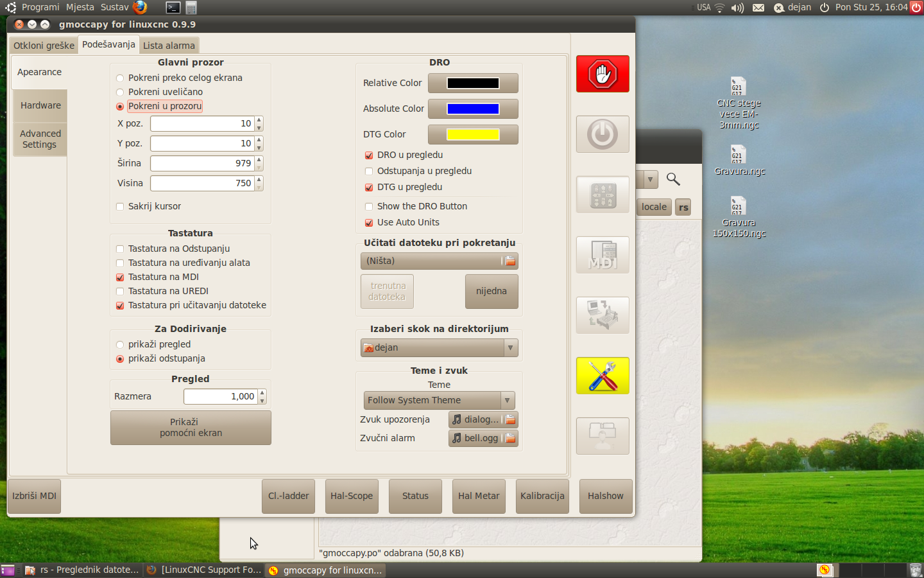Open the trash icon in bottom panel
Screen dimensions: 924x578
pos(916,570)
